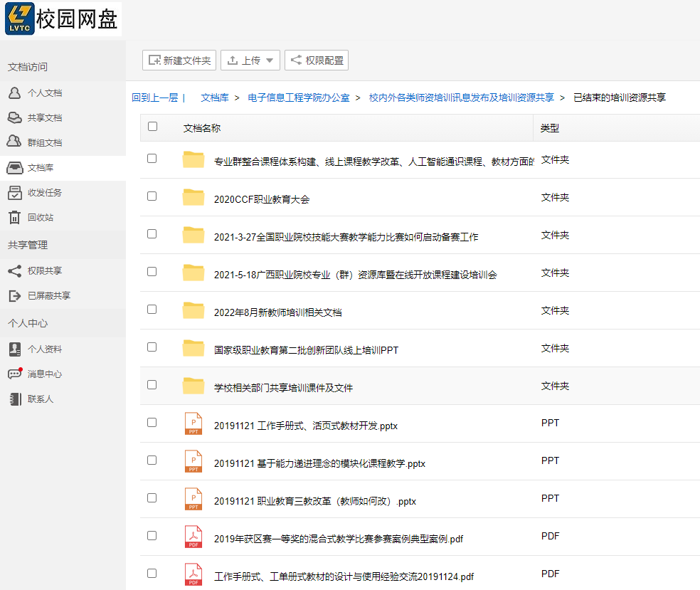Toggle the select-all checkbox in table header

[152, 127]
